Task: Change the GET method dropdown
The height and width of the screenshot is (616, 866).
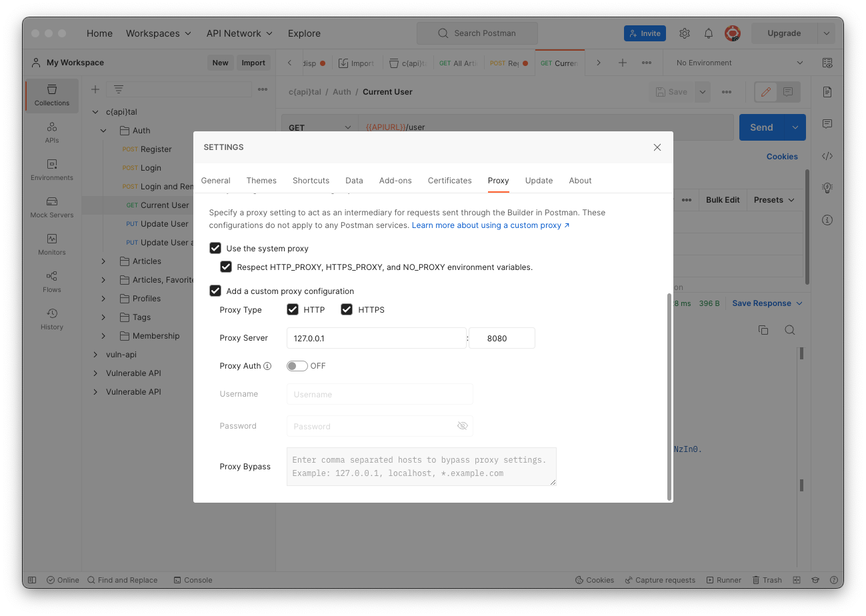Action: pyautogui.click(x=320, y=127)
